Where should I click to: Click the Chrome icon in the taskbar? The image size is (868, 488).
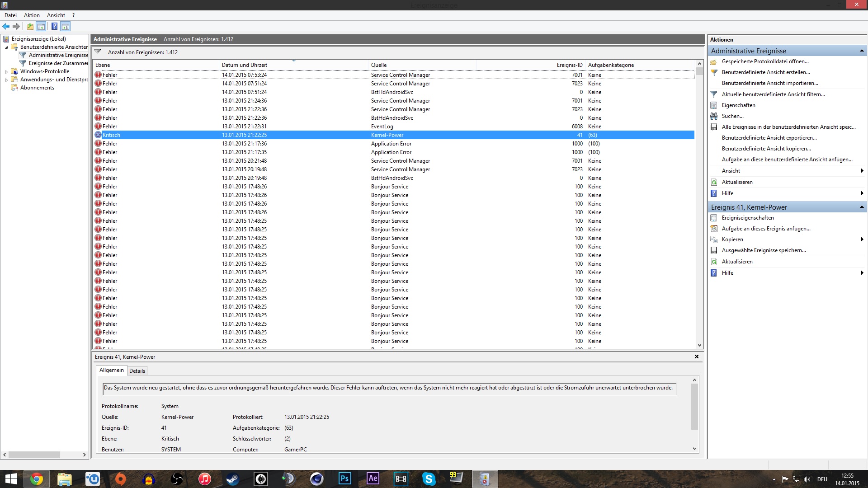pos(37,479)
